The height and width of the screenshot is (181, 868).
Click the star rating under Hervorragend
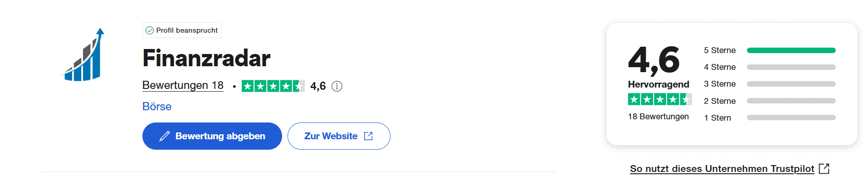click(660, 99)
